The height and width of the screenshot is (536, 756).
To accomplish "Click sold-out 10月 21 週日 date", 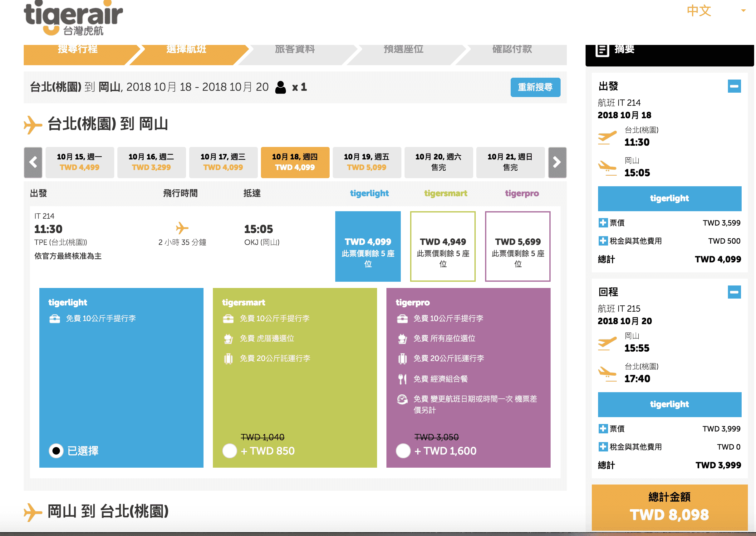I will coord(510,162).
